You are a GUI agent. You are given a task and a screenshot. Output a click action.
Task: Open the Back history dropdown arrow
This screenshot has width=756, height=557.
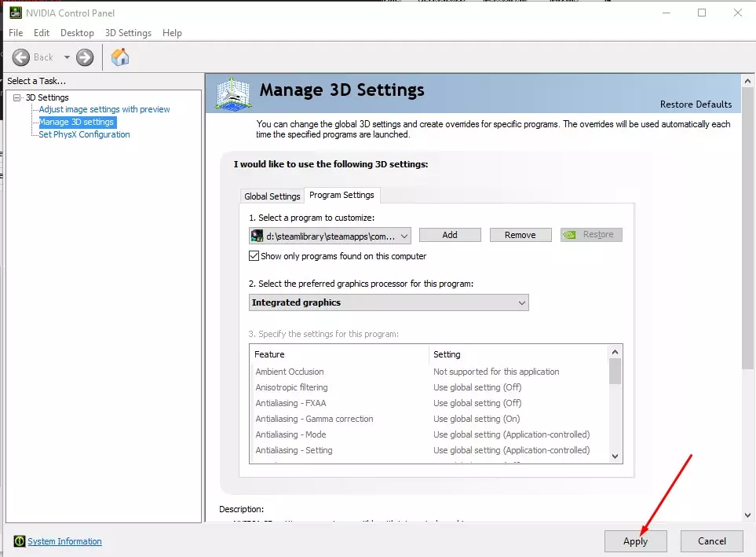tap(67, 57)
